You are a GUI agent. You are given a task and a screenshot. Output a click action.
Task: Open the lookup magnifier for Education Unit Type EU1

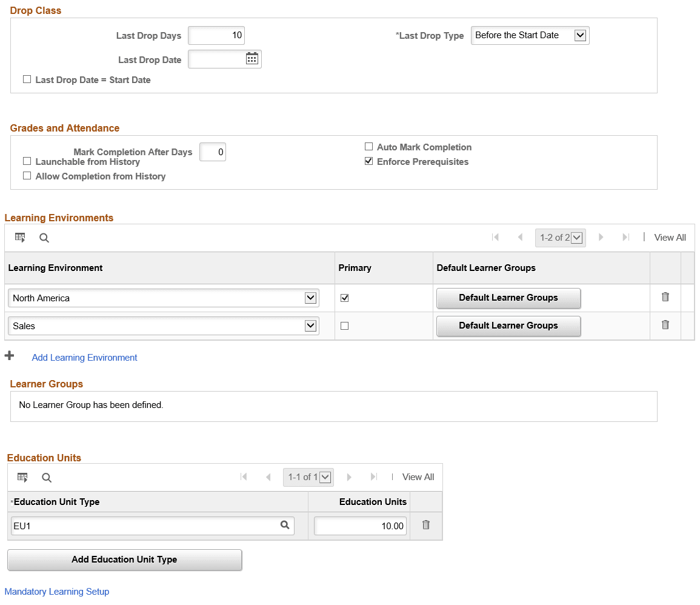(x=285, y=525)
